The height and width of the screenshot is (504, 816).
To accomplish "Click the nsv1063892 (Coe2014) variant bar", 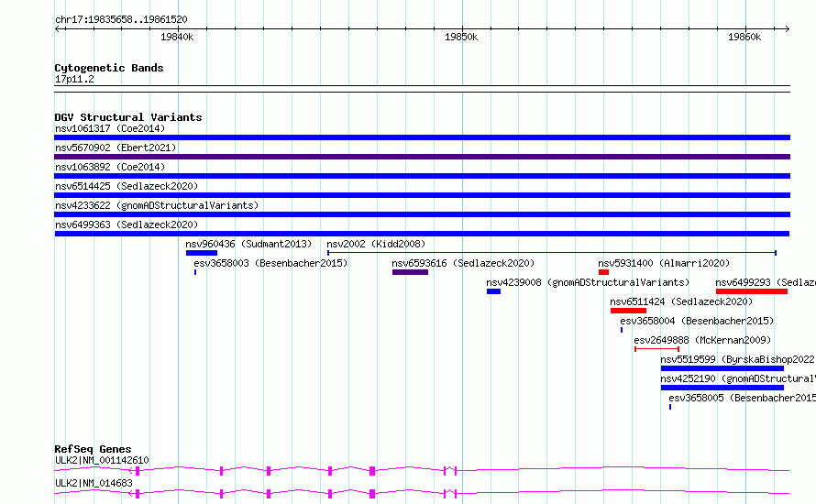I will (422, 176).
